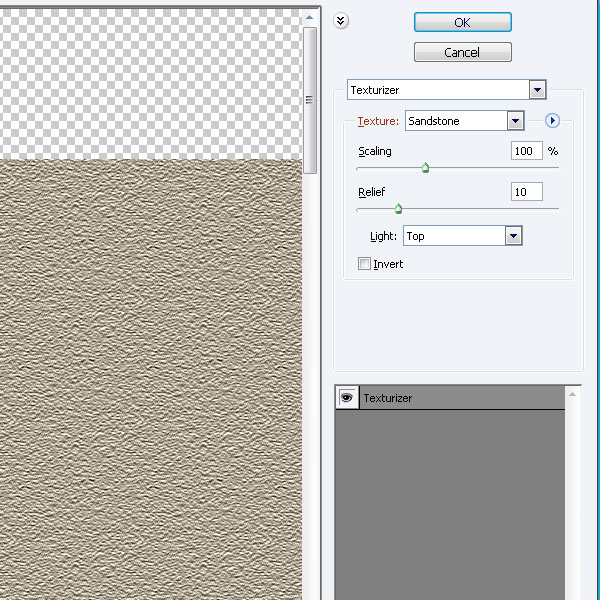Click the Scaling percentage input field

point(527,151)
